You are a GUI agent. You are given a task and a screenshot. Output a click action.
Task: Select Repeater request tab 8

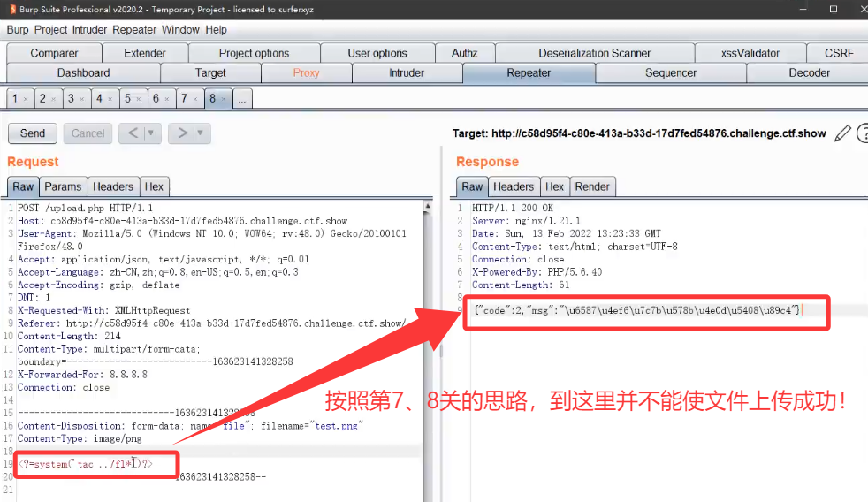click(212, 98)
